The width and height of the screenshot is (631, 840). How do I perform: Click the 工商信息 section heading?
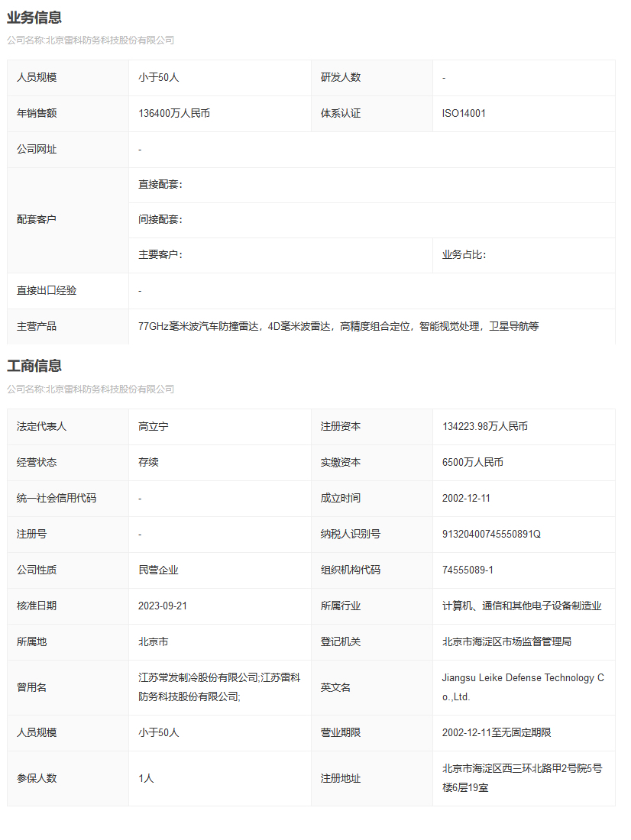click(34, 366)
